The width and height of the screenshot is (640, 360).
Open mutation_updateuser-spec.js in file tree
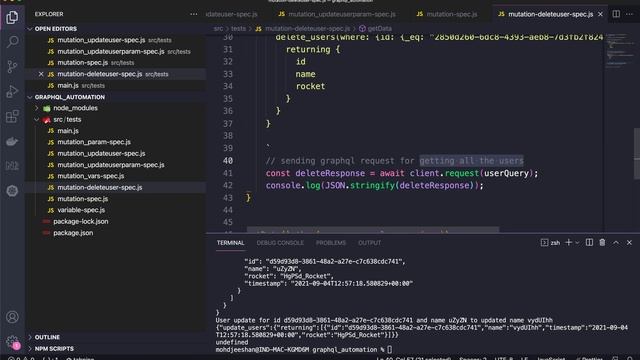[101, 153]
